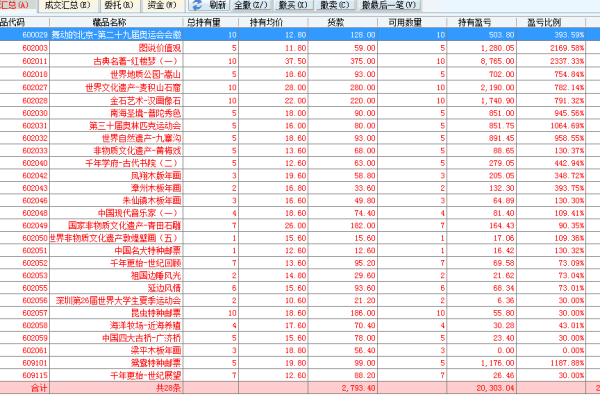Select the 凤翔木版年画 row
The image size is (600, 401).
(x=300, y=176)
